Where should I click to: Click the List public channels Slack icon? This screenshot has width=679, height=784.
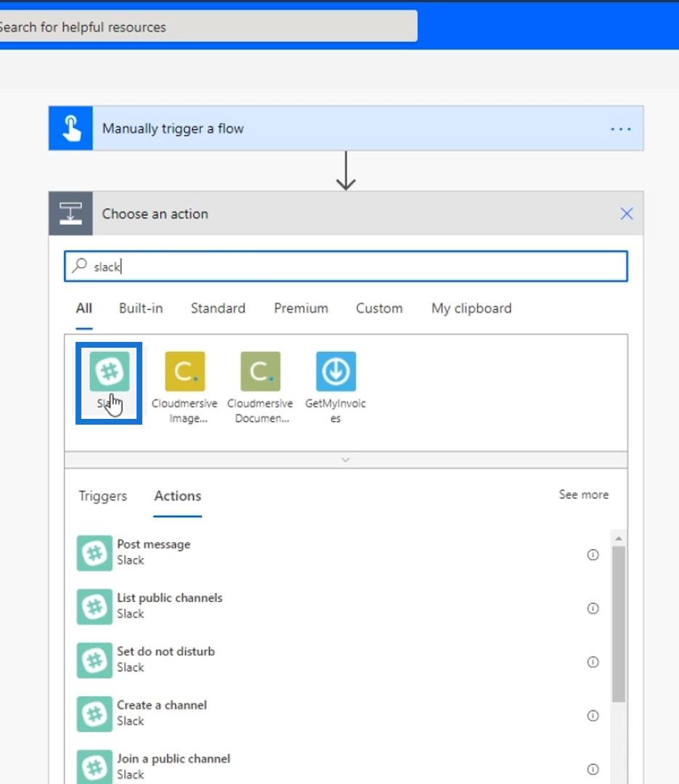[94, 606]
